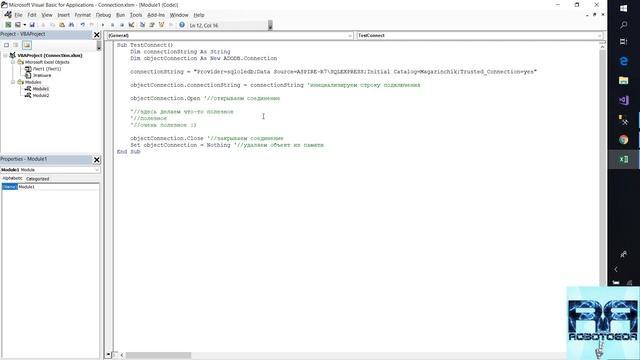Click the Redo toolbar icon
Screen dimensions: 640x360
(92, 25)
